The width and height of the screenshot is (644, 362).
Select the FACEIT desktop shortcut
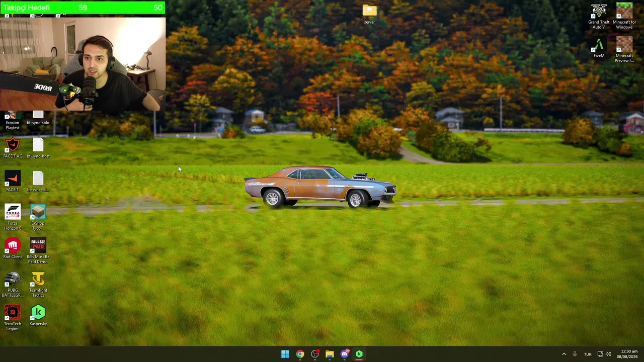pos(13,182)
